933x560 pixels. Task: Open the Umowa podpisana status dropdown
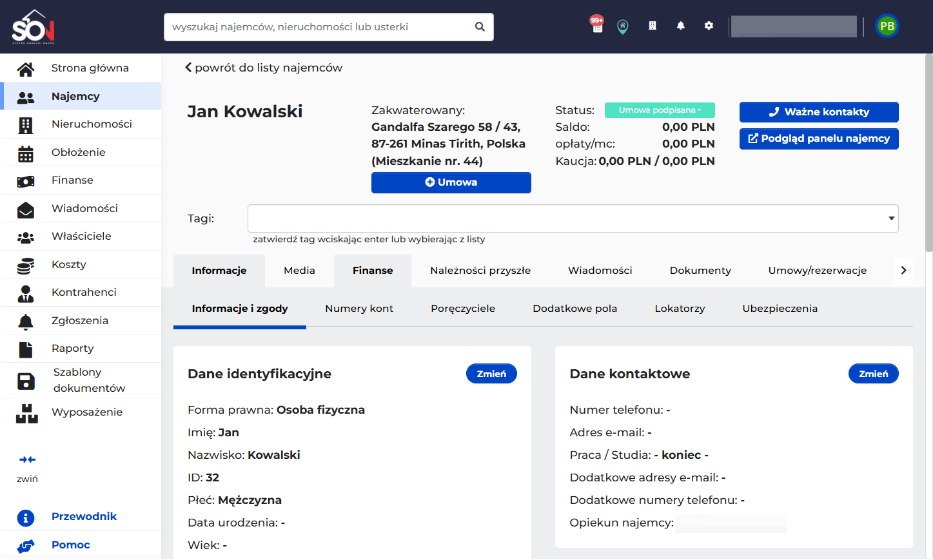pyautogui.click(x=660, y=110)
